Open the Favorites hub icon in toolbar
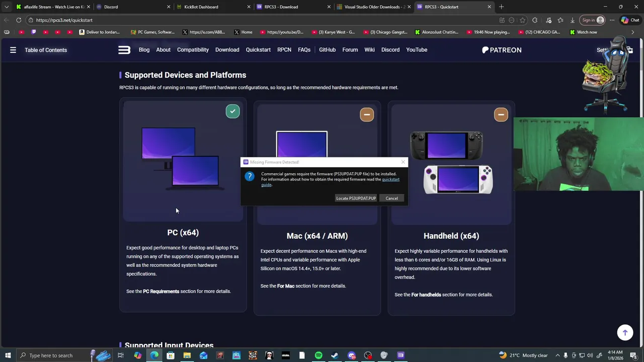644x362 pixels. [x=560, y=20]
